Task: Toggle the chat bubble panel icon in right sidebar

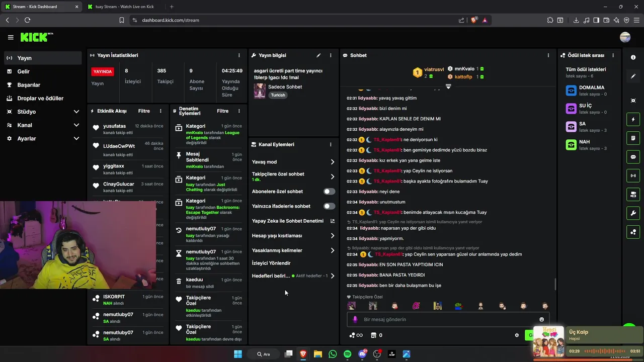Action: [x=633, y=157]
